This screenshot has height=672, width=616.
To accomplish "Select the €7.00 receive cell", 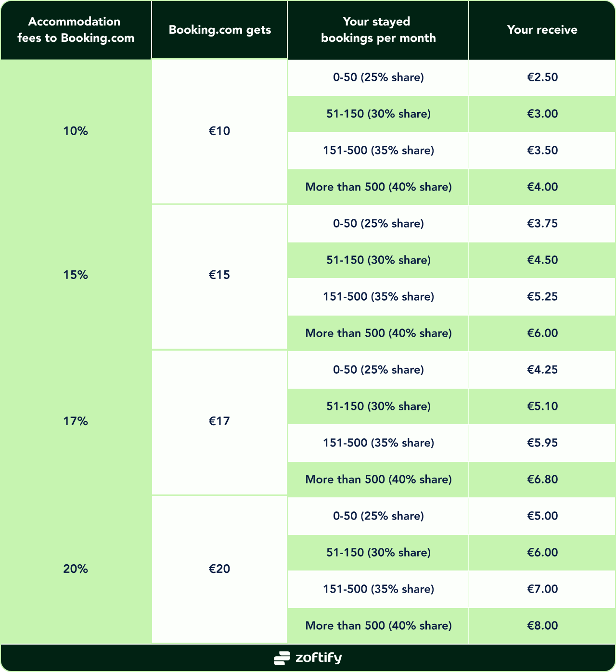I will (x=542, y=589).
